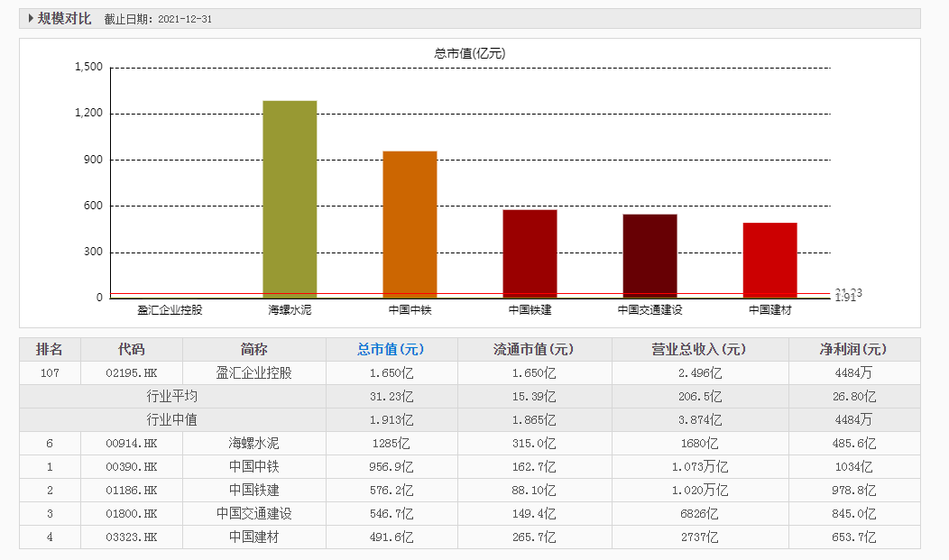Screen dimensions: 949x560
Task: Click stock code 00390.HK
Action: 132,467
